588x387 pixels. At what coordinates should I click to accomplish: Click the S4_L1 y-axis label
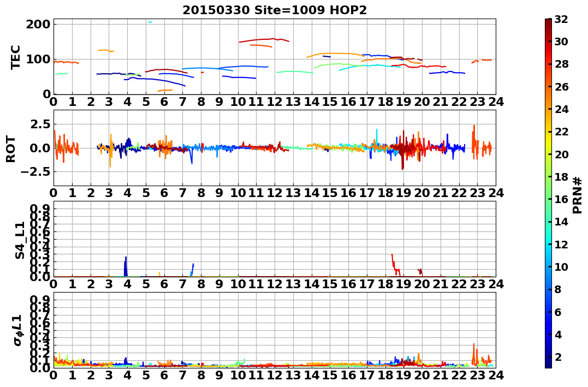tap(20, 240)
